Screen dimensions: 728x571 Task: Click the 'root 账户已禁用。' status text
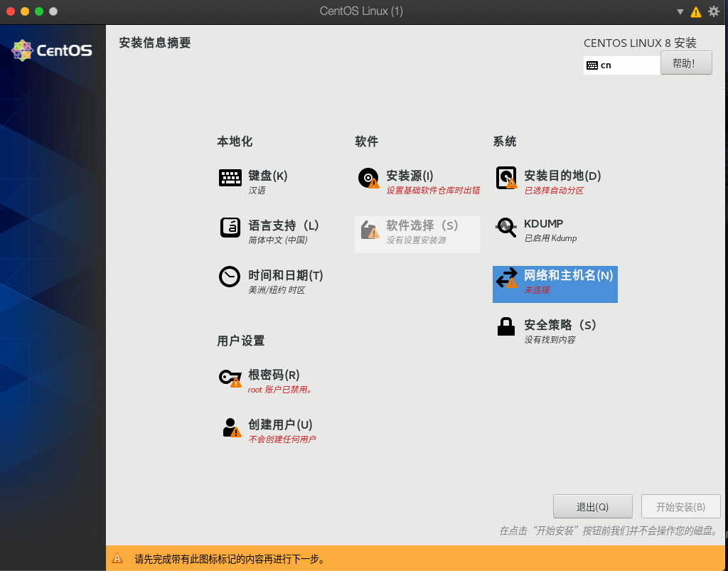281,390
